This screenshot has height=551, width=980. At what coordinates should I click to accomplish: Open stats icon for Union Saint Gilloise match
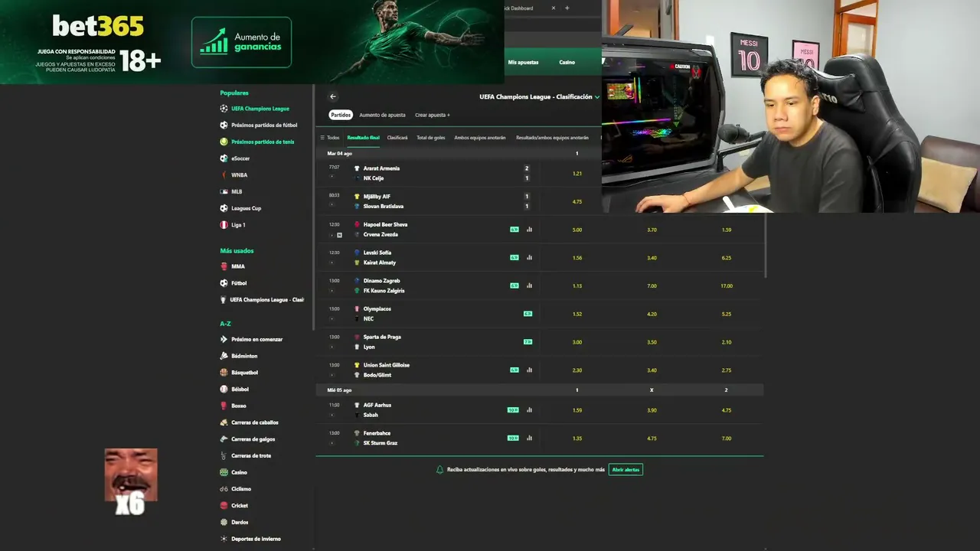coord(529,370)
